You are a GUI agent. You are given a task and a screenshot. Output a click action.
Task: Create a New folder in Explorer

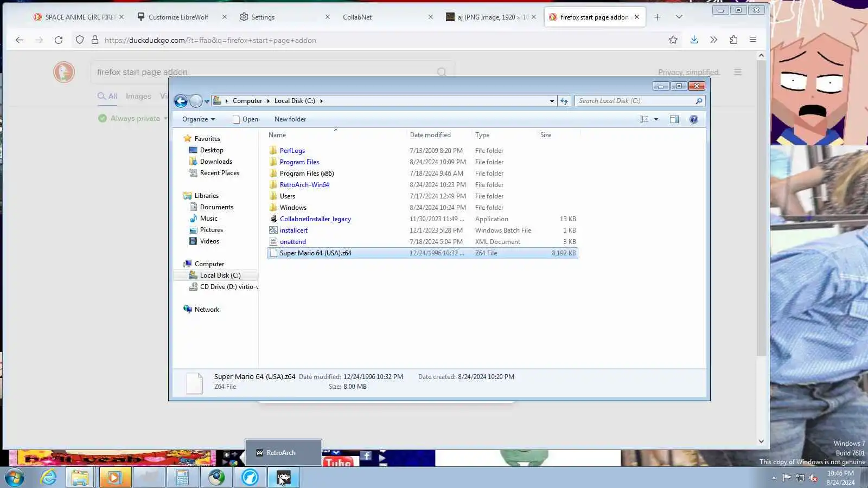click(290, 119)
